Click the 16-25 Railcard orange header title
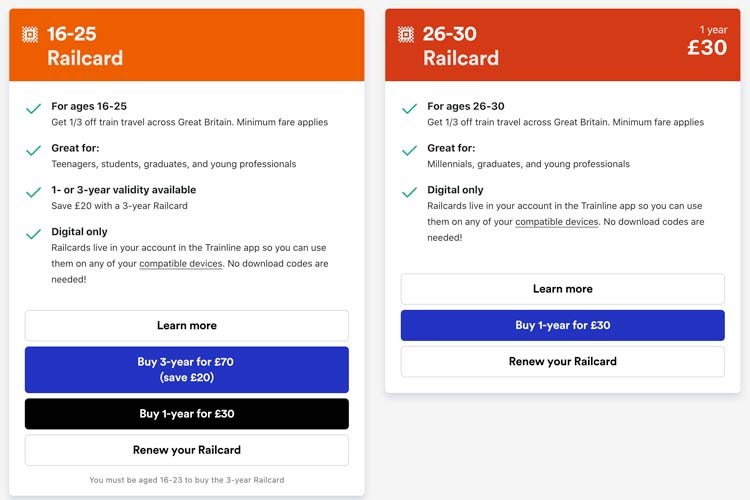This screenshot has height=500, width=750. 85,46
